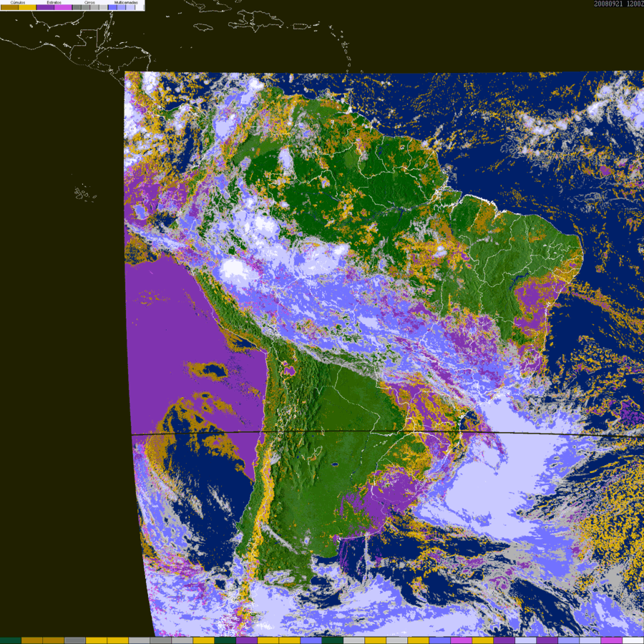The image size is (644, 644).
Task: Pick the dark purple Estratos swatch
Action: pos(45,7)
